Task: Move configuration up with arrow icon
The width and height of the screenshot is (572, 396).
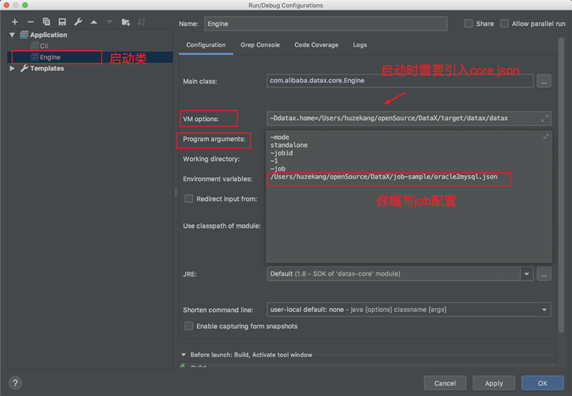Action: pyautogui.click(x=94, y=22)
